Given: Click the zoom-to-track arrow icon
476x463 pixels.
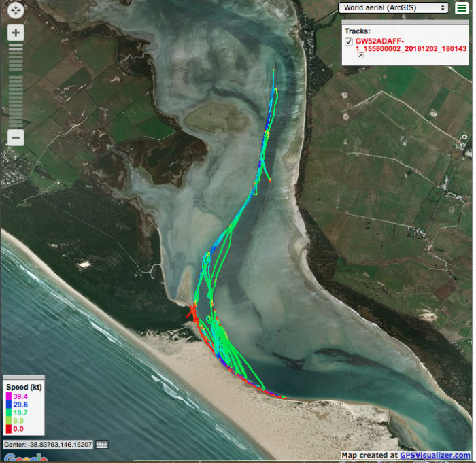Looking at the screenshot, I should coord(360,56).
